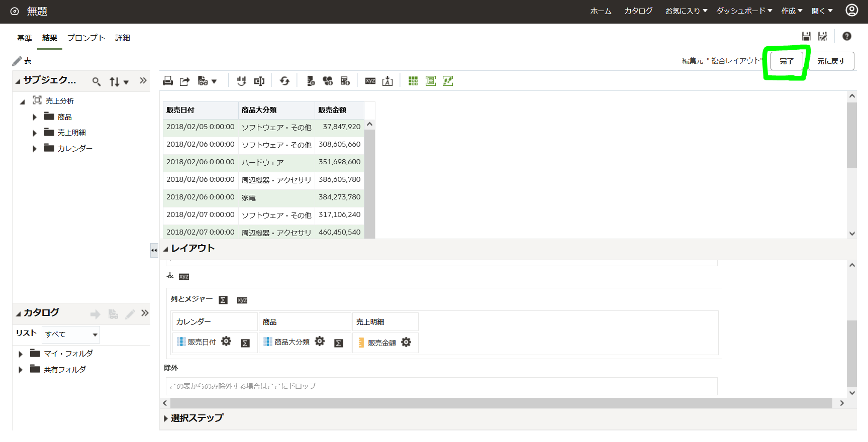Toggle the green frame display icon
This screenshot has width=868, height=442.
point(431,81)
